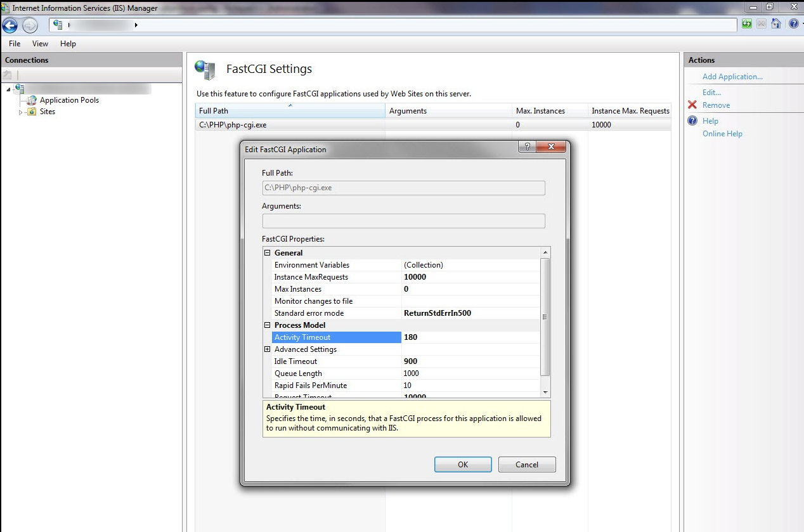Select the Sites folder icon in Connections

pyautogui.click(x=32, y=112)
